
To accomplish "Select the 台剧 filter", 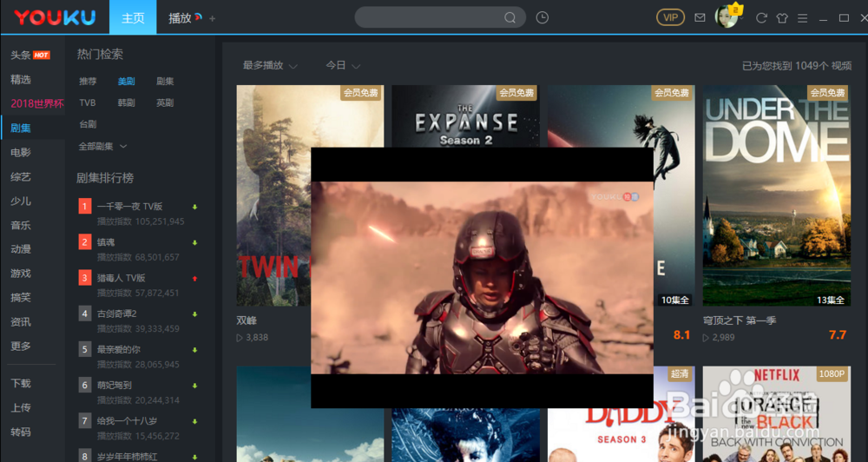I will click(x=88, y=124).
